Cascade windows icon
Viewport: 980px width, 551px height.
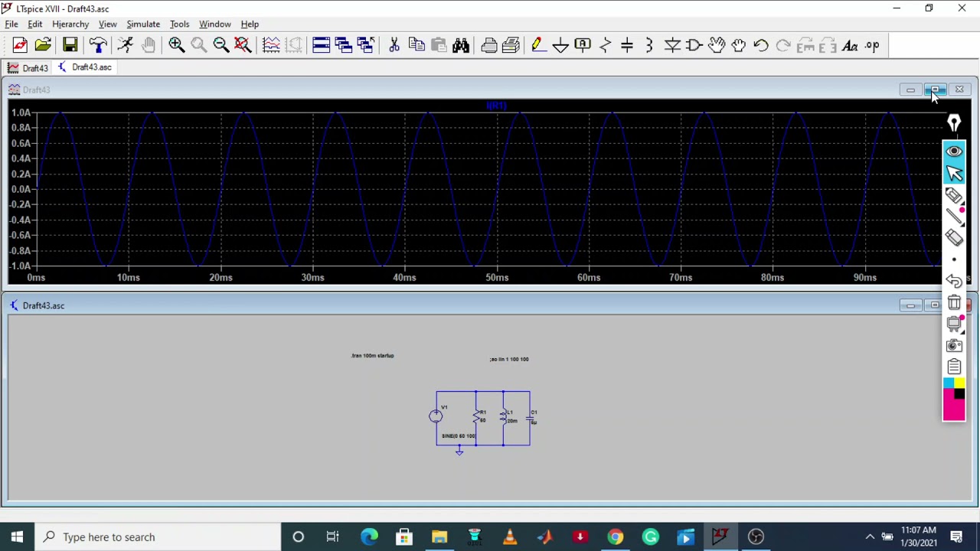coord(365,46)
